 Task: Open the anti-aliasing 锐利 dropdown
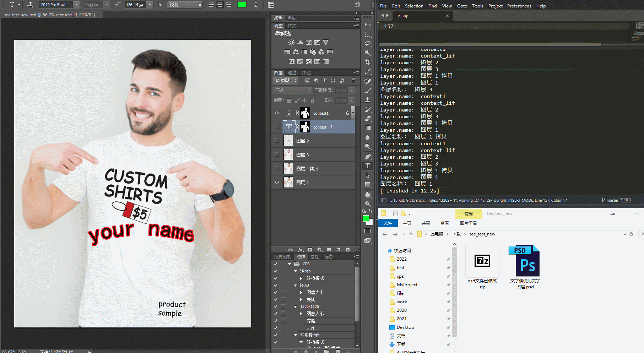click(x=185, y=5)
